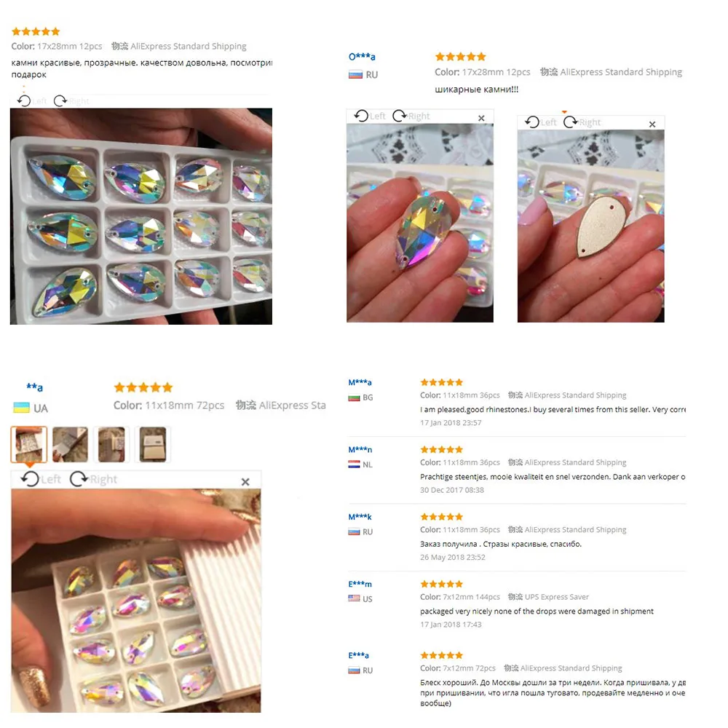This screenshot has height=728, width=728.
Task: Open reviewer M***n's profile
Action: tap(360, 449)
